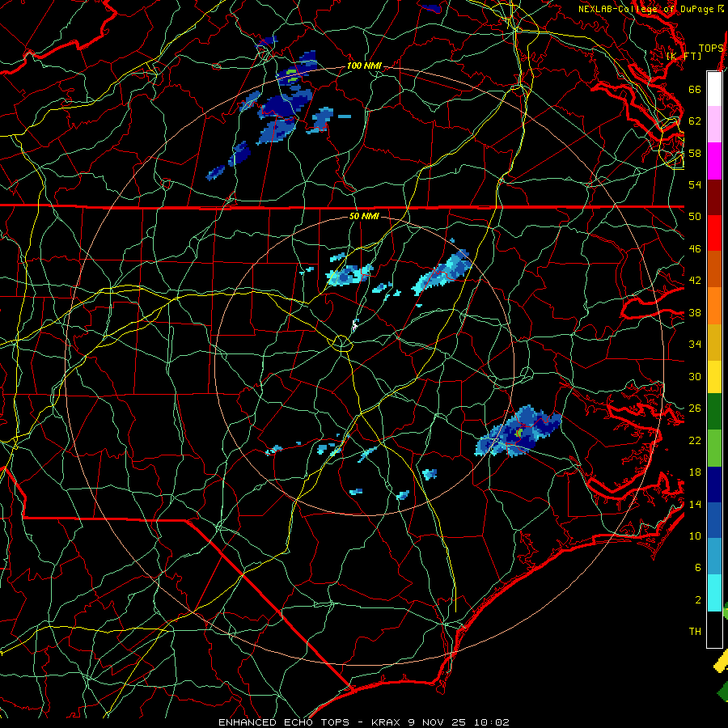This screenshot has width=728, height=728.
Task: Click the '50' legend value
Action: [695, 217]
